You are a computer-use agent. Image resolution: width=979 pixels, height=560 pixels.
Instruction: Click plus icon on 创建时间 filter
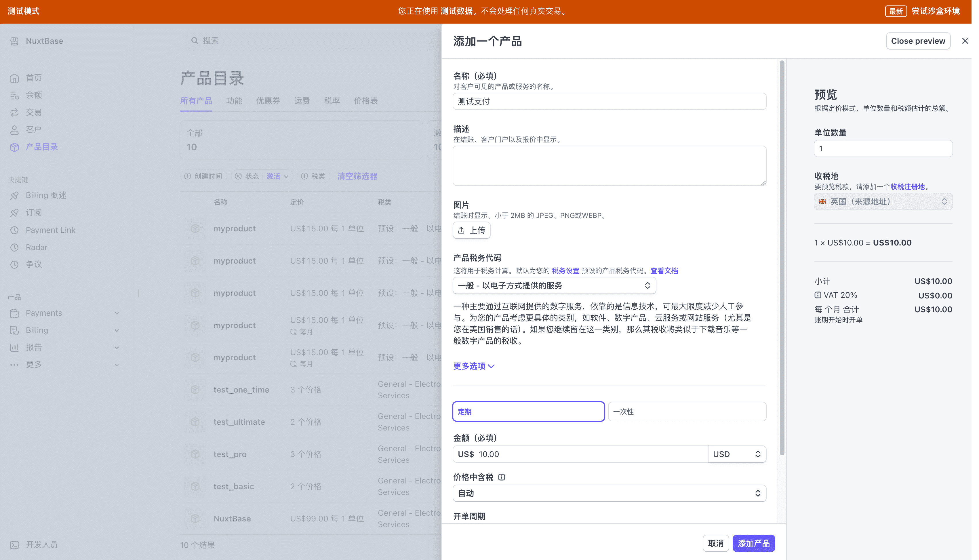pyautogui.click(x=188, y=176)
